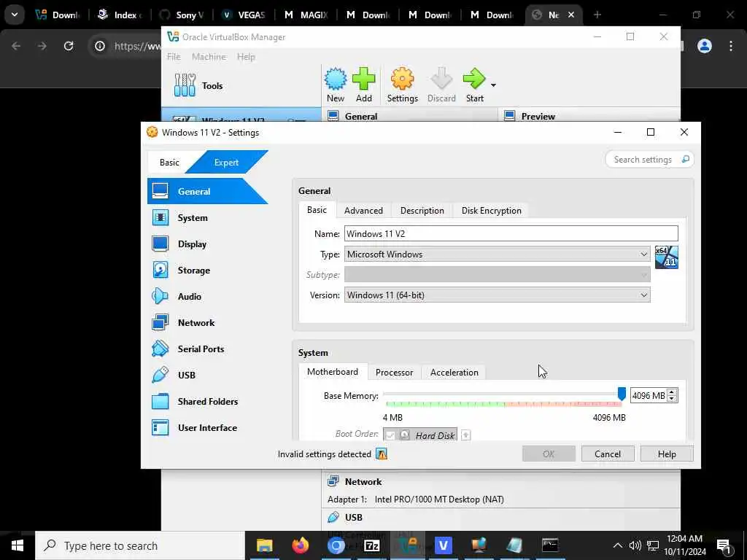Open the disabled Subtype dropdown
The image size is (747, 560).
point(497,275)
